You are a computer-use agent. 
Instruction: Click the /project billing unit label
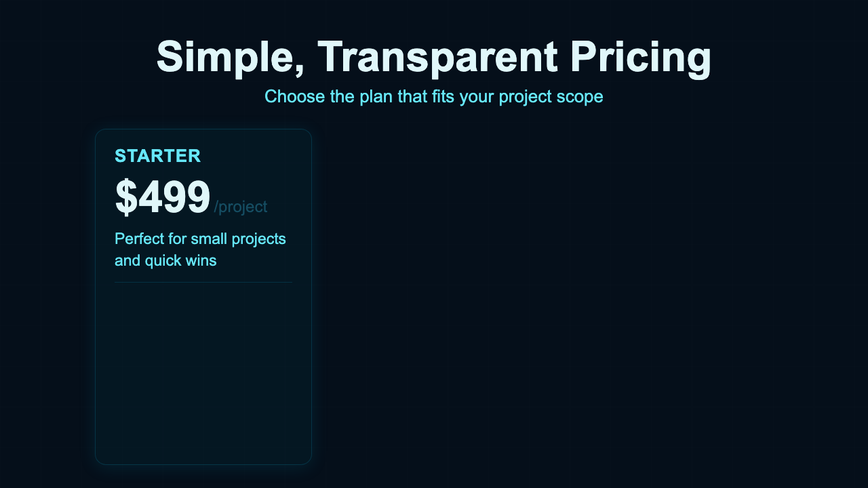point(241,207)
